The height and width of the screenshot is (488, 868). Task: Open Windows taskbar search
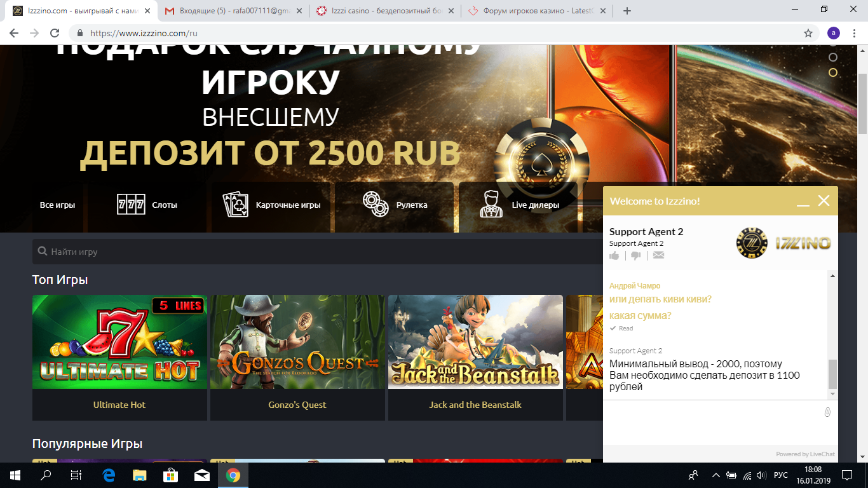pyautogui.click(x=46, y=475)
